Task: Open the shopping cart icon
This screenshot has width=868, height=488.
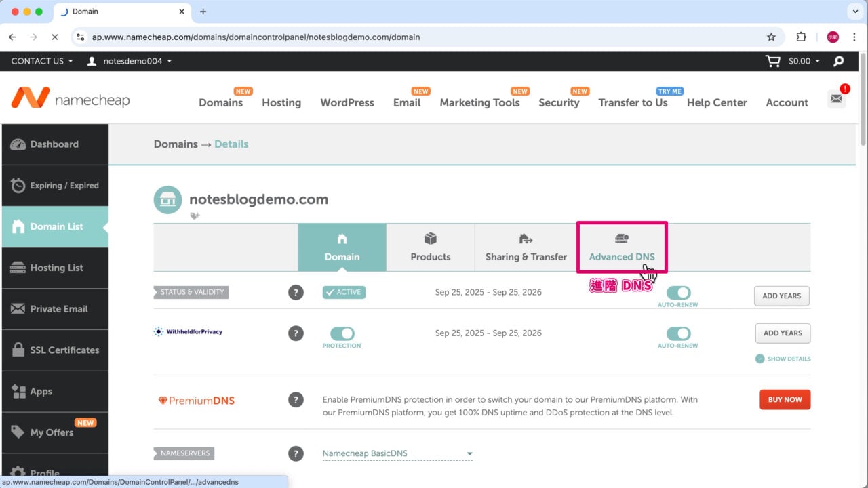Action: pyautogui.click(x=772, y=61)
